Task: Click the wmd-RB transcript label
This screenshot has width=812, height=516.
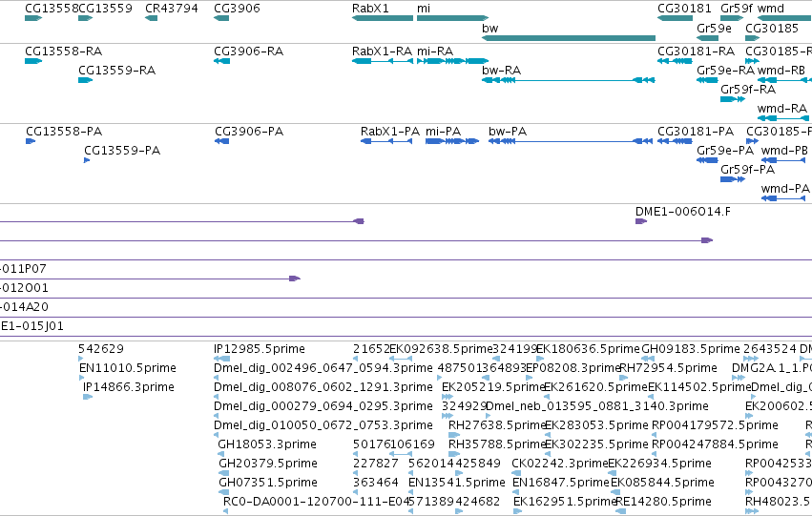Action: [781, 71]
